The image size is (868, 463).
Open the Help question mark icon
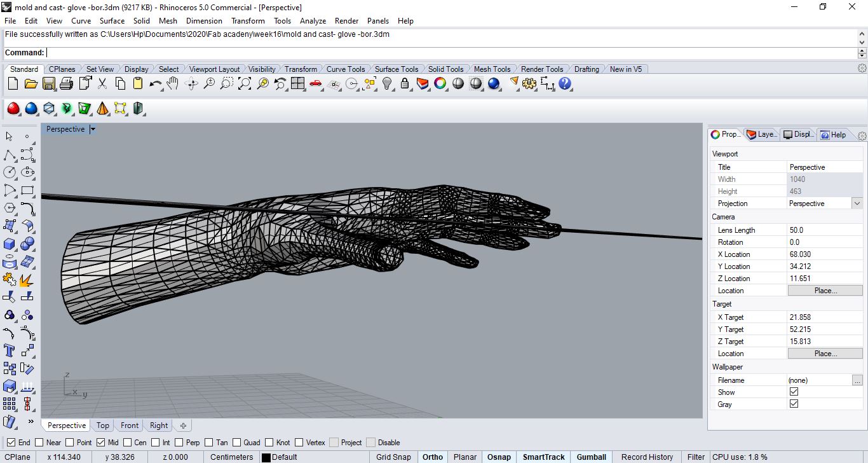coord(565,83)
